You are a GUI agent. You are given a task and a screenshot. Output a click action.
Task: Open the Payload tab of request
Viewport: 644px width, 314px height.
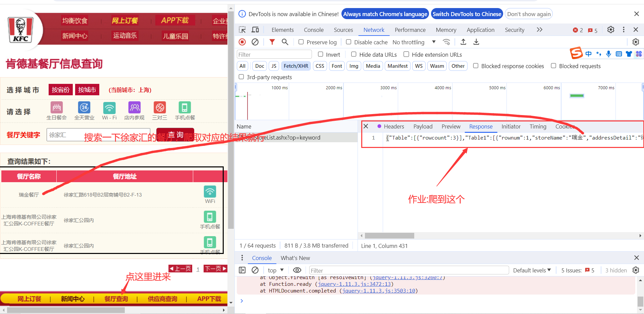tap(423, 126)
